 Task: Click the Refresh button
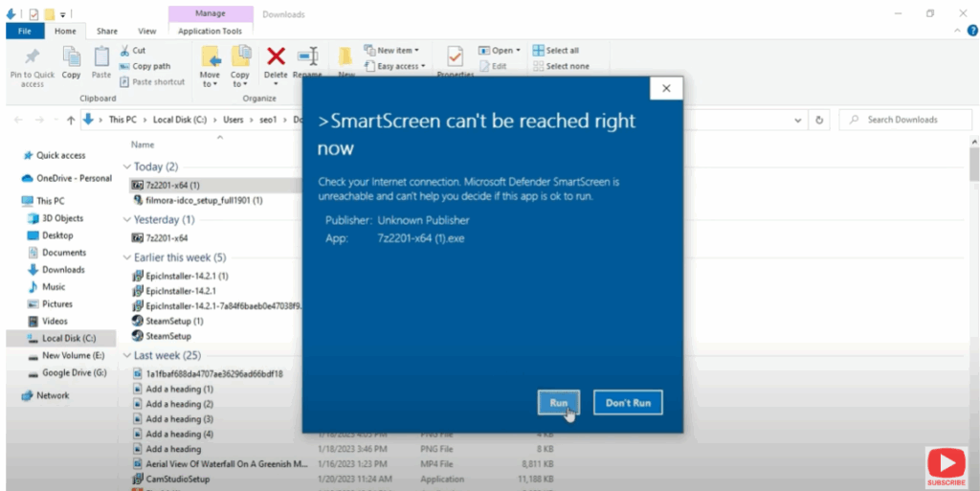pos(819,120)
